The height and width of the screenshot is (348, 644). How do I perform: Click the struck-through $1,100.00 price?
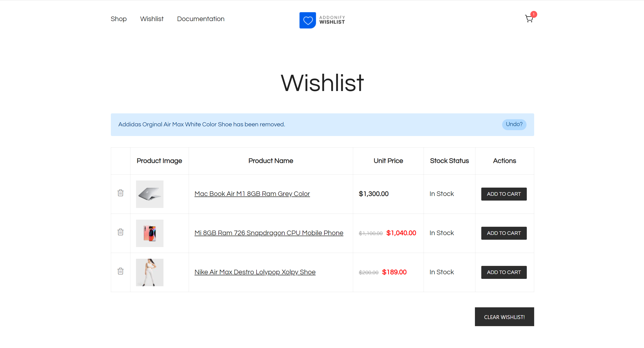pyautogui.click(x=371, y=233)
